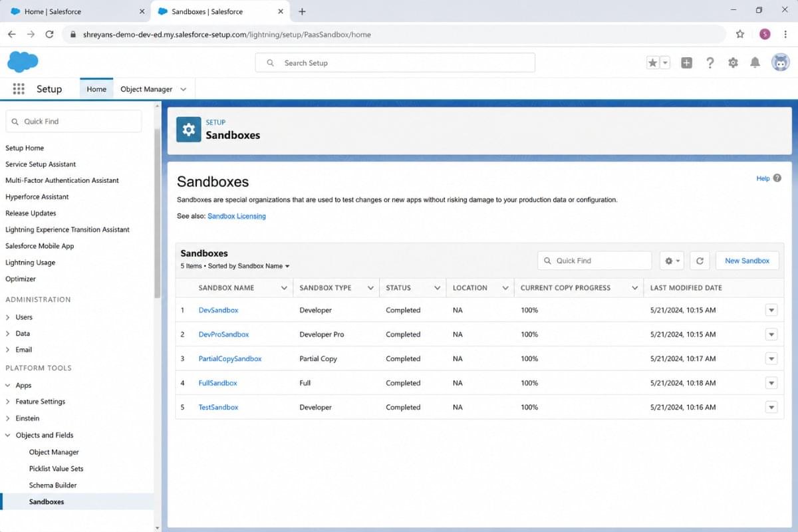This screenshot has height=532, width=798.
Task: Open the Notifications bell
Action: (x=755, y=63)
